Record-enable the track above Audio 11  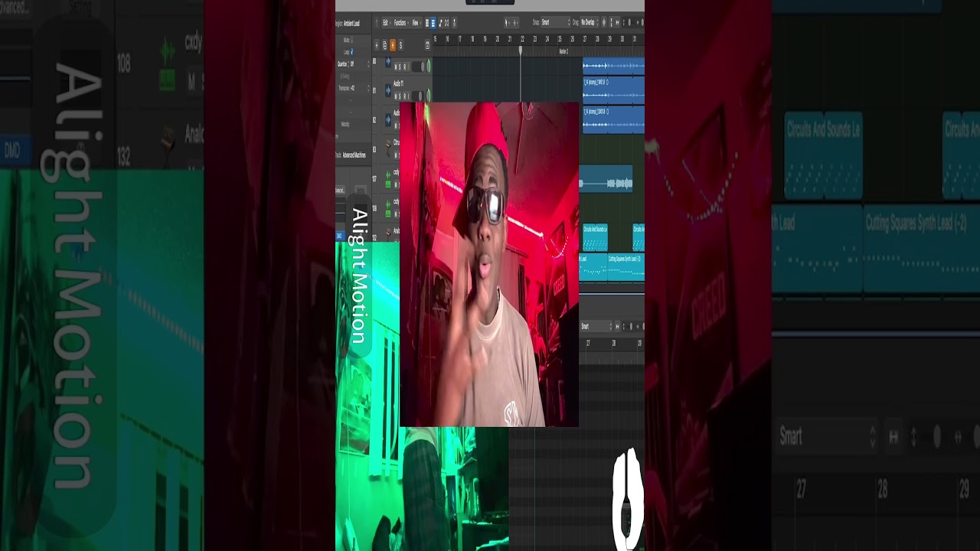405,67
